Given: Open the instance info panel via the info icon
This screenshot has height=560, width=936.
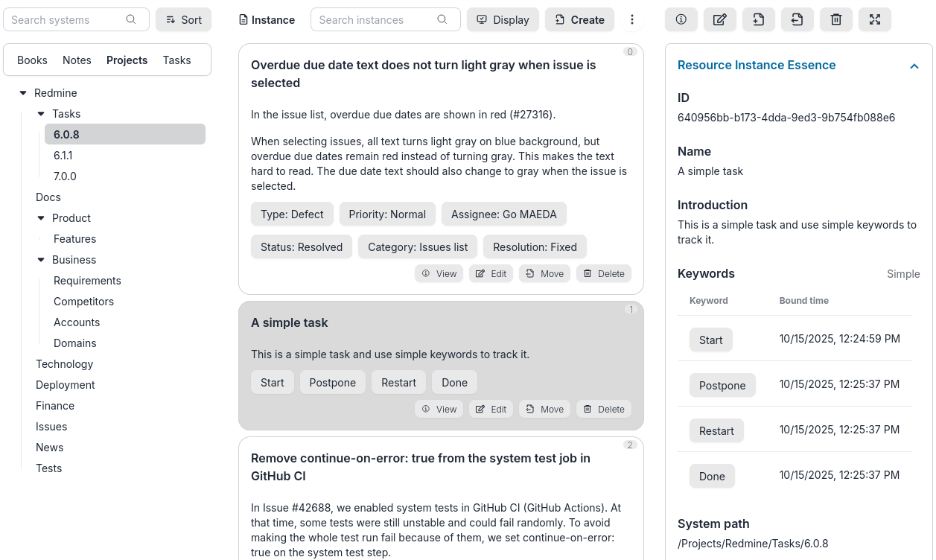Looking at the screenshot, I should 681,19.
